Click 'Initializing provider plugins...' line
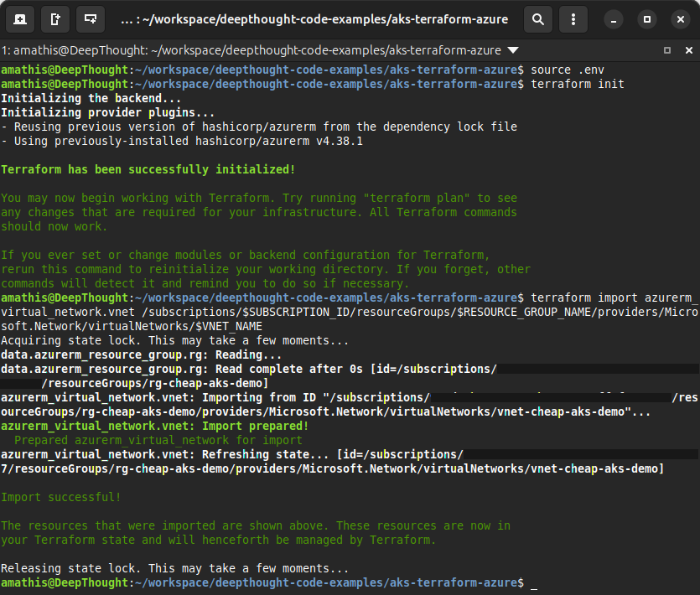Viewport: 700px width, 595px height. coord(107,113)
